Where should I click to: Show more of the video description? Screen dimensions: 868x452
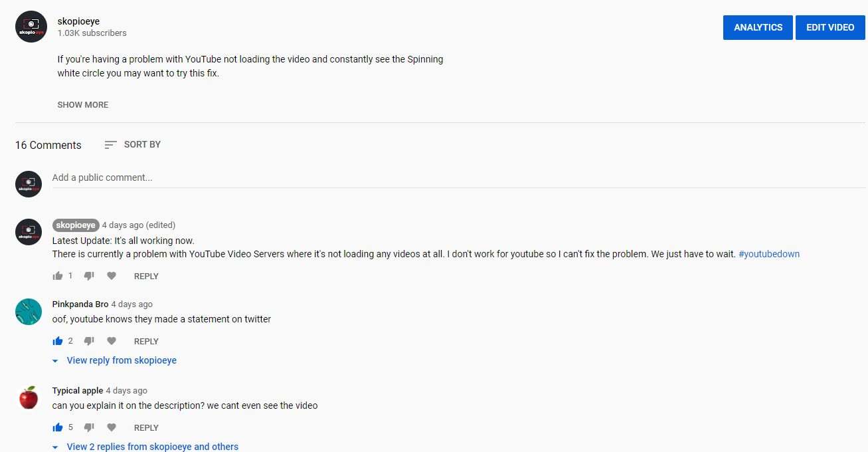(x=82, y=104)
